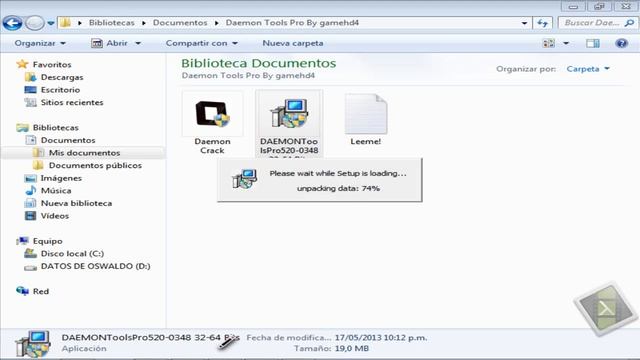Select Favoritos in the navigation pane
640x360 pixels.
(52, 64)
